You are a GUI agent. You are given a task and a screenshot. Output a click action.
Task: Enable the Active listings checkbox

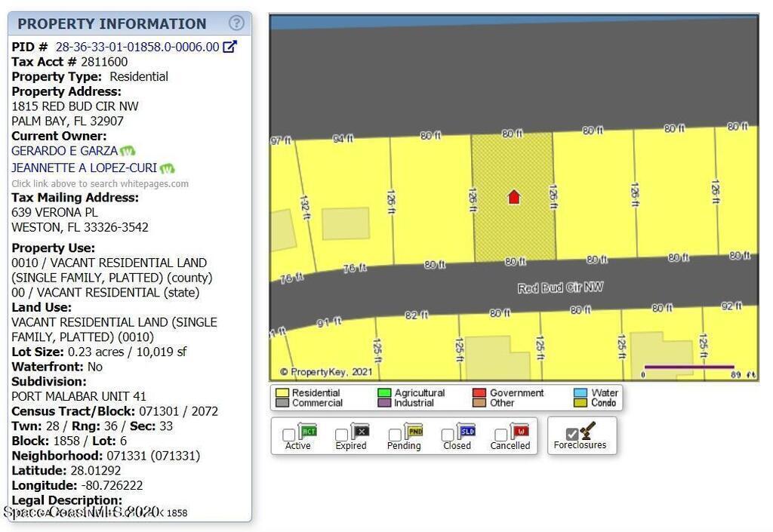[x=288, y=435]
